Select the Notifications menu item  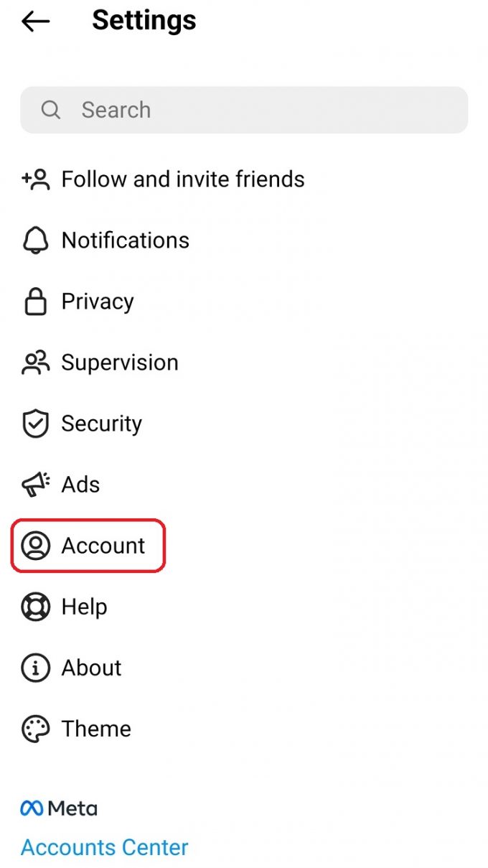point(126,241)
